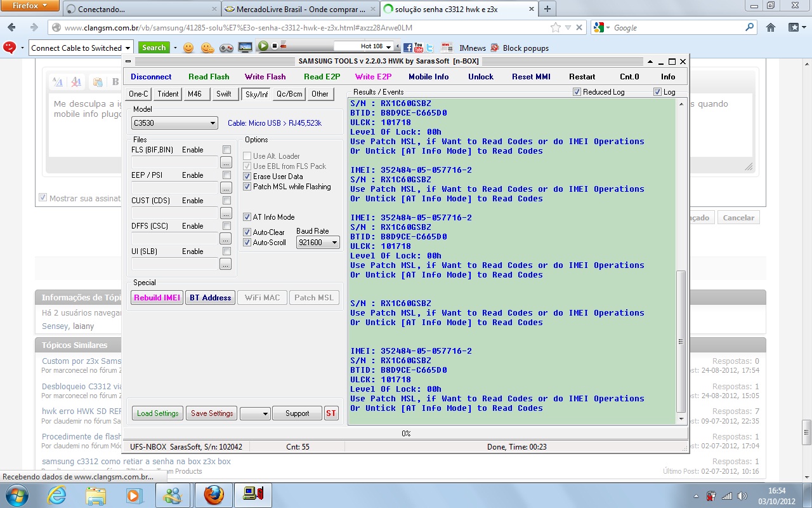Enable the UI (SLB) checkbox

[x=226, y=251]
